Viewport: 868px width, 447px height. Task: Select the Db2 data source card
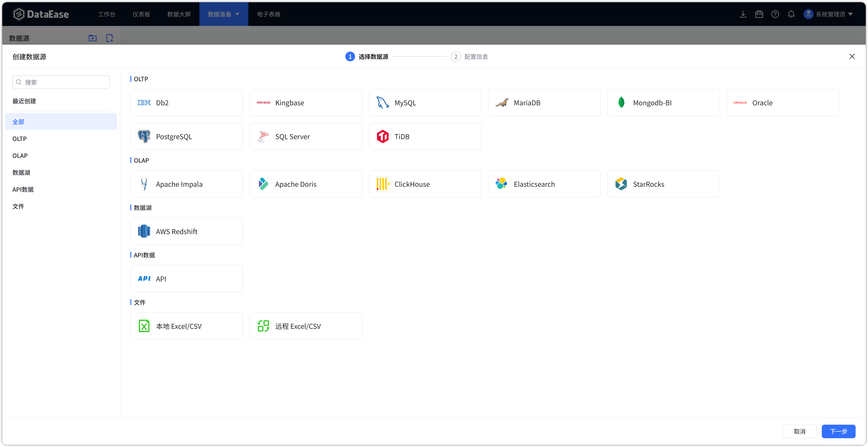tap(186, 103)
